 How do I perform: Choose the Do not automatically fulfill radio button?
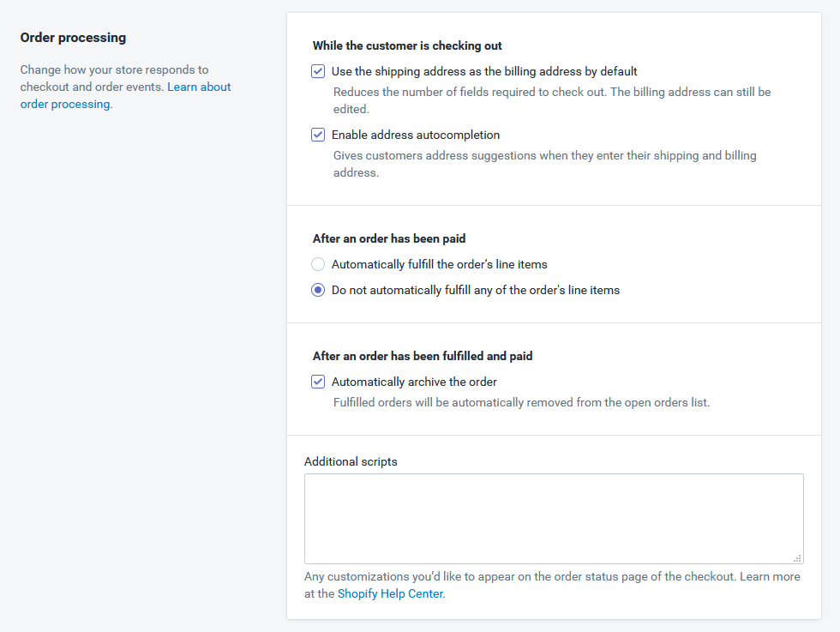318,290
